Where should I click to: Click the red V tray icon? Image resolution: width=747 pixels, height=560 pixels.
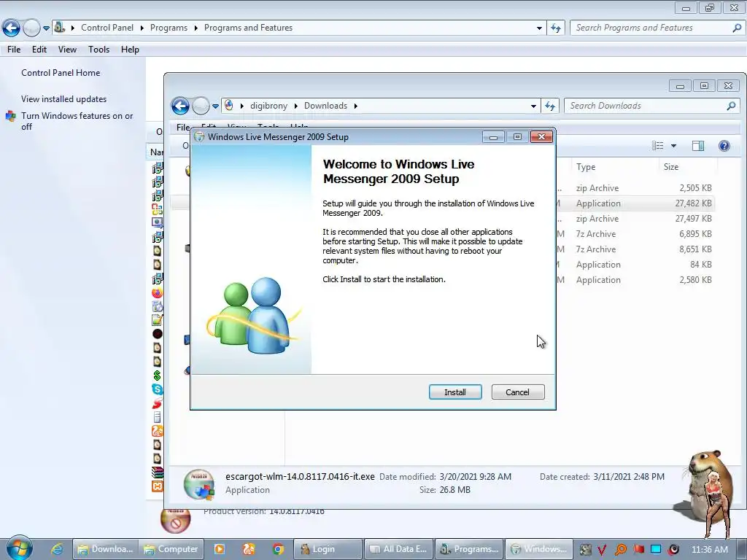coord(602,550)
